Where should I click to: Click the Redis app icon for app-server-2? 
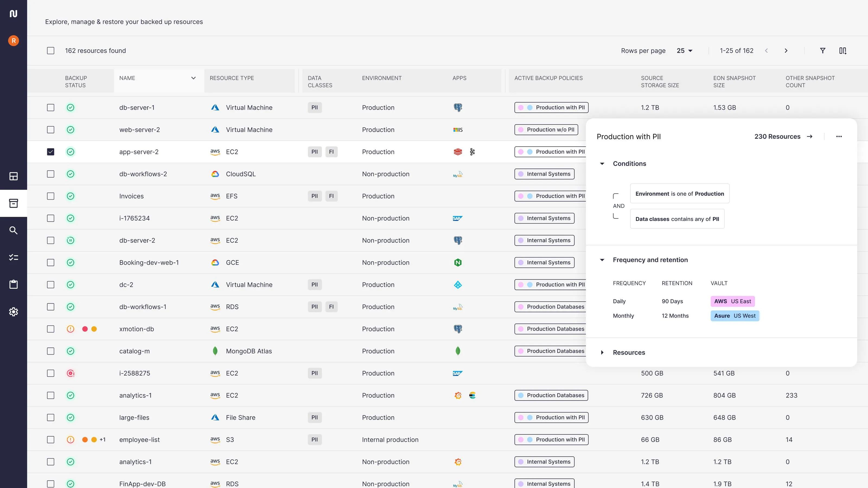click(x=458, y=152)
